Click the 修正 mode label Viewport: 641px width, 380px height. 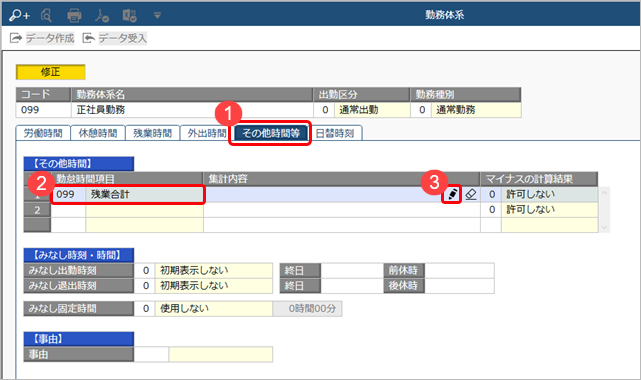click(x=51, y=72)
